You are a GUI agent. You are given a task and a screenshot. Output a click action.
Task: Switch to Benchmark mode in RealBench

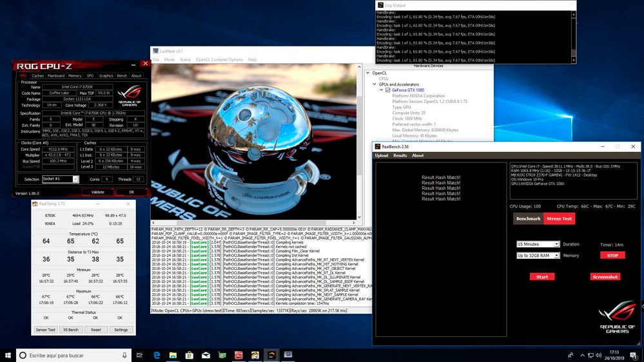(x=528, y=219)
